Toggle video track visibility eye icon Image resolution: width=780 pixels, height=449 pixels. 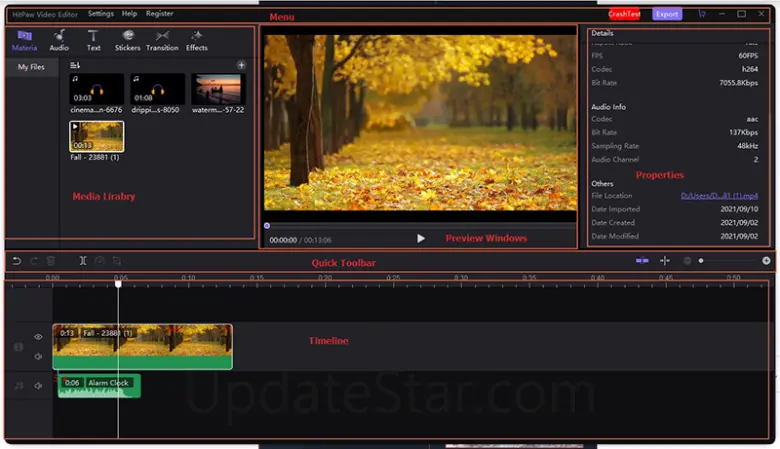point(39,337)
